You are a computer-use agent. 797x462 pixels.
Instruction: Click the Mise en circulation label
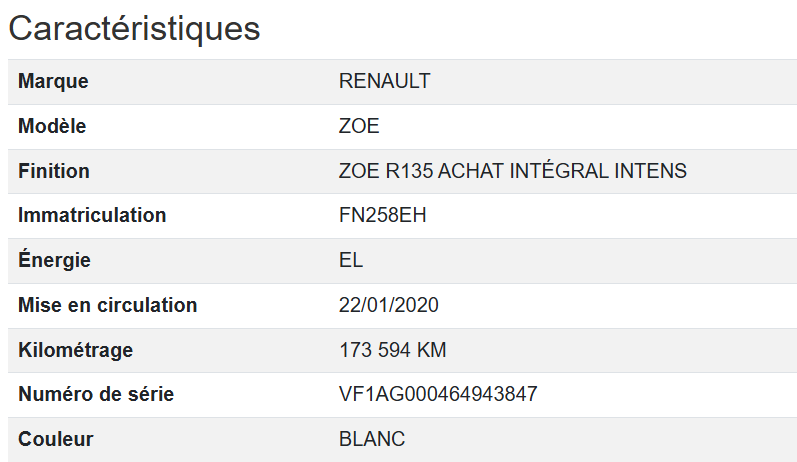(108, 305)
